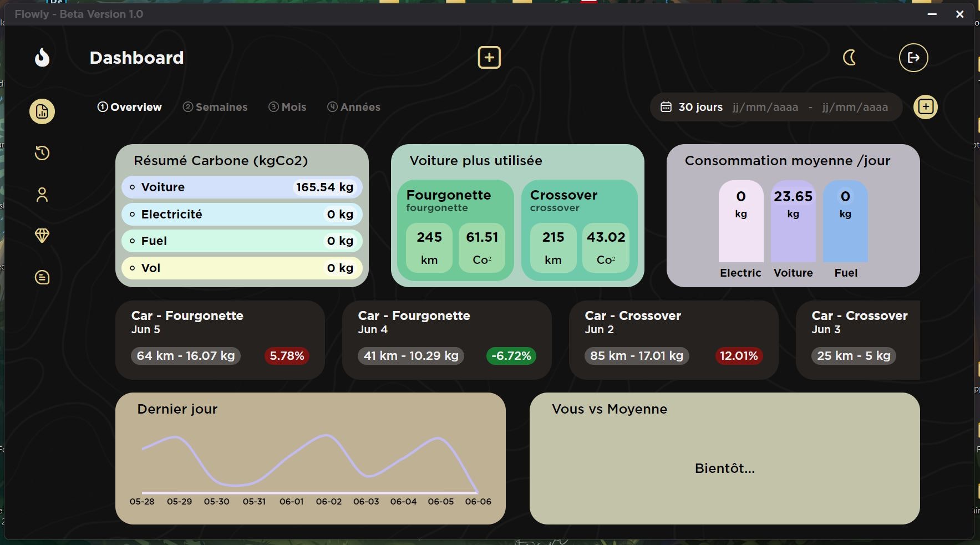This screenshot has width=980, height=545.
Task: Open the user profile icon
Action: [x=42, y=194]
